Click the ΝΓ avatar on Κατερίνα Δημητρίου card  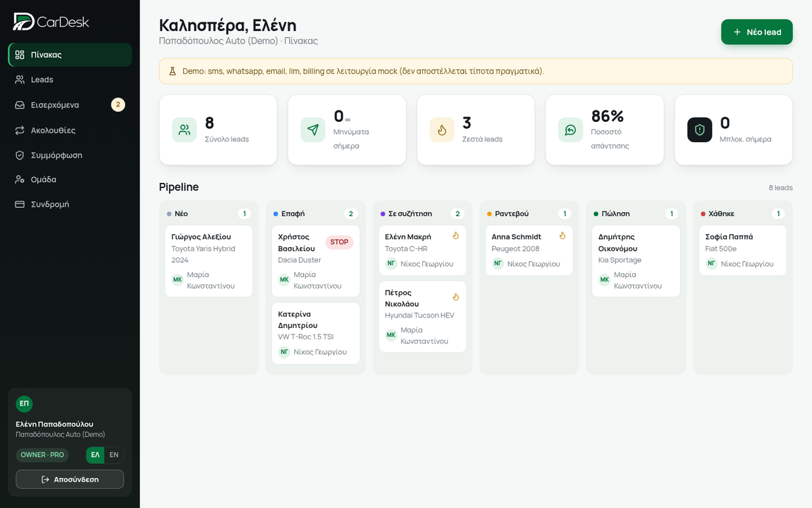284,352
